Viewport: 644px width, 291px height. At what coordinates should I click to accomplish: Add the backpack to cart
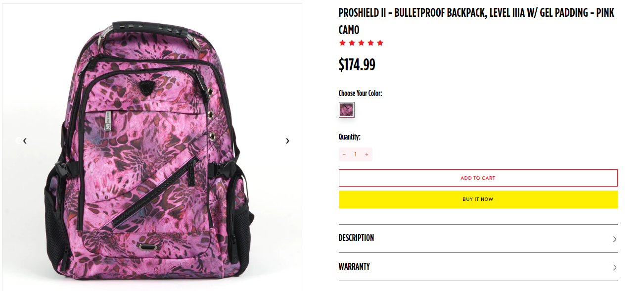(478, 178)
